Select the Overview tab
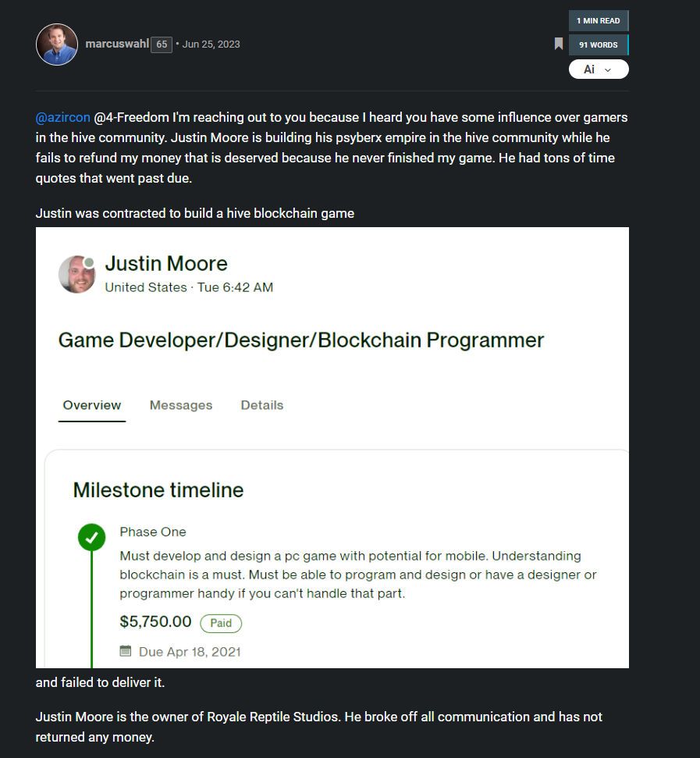700x758 pixels. [92, 405]
